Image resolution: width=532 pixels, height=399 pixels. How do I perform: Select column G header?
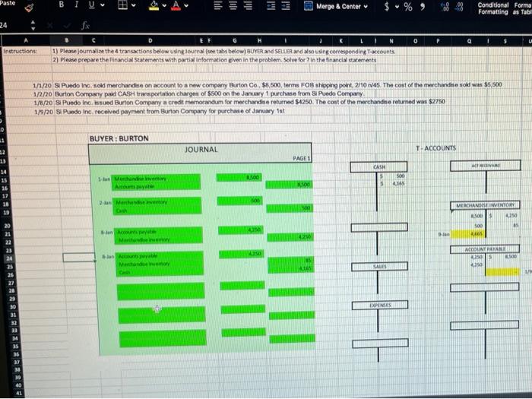click(235, 41)
